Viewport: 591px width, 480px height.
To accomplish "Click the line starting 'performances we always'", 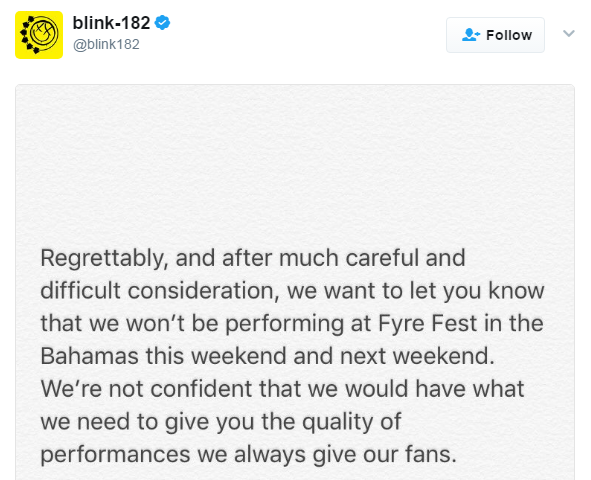I will pos(248,455).
